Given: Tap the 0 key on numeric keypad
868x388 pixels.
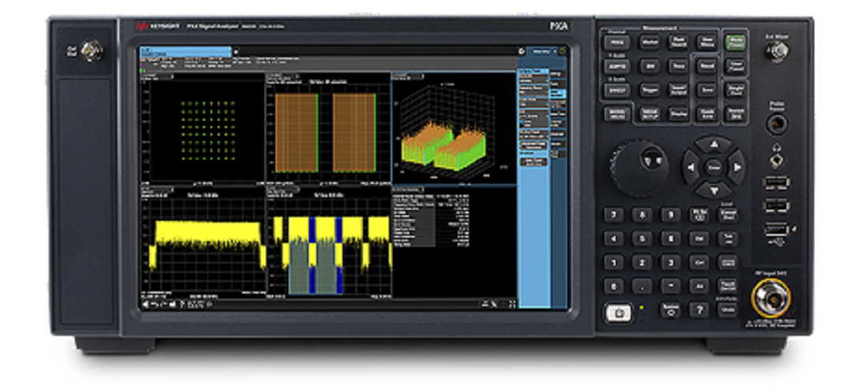Looking at the screenshot, I should click(613, 286).
